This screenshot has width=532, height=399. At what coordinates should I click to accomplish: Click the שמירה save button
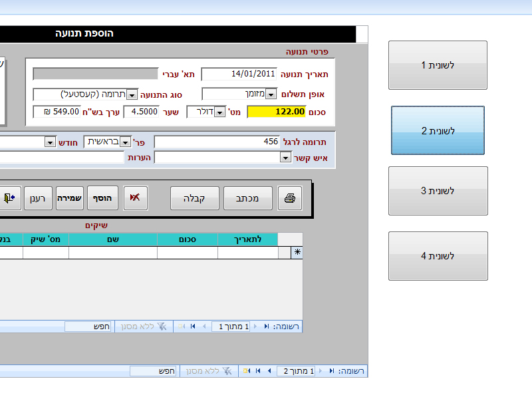click(70, 198)
